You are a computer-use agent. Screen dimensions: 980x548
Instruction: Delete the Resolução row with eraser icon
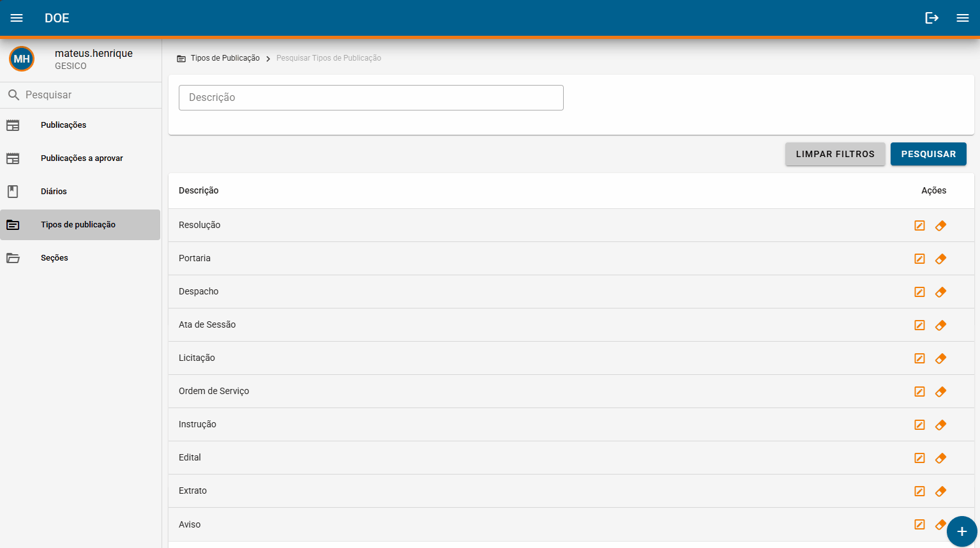pos(940,225)
